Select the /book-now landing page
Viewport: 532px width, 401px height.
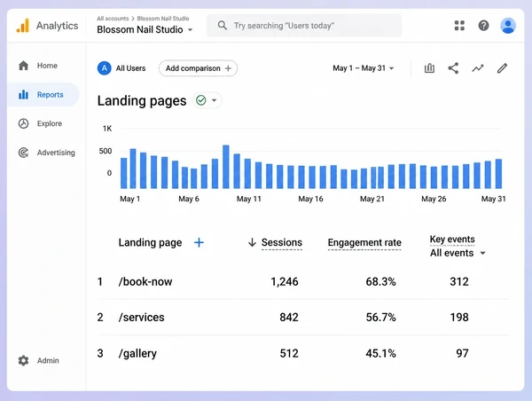click(x=145, y=281)
